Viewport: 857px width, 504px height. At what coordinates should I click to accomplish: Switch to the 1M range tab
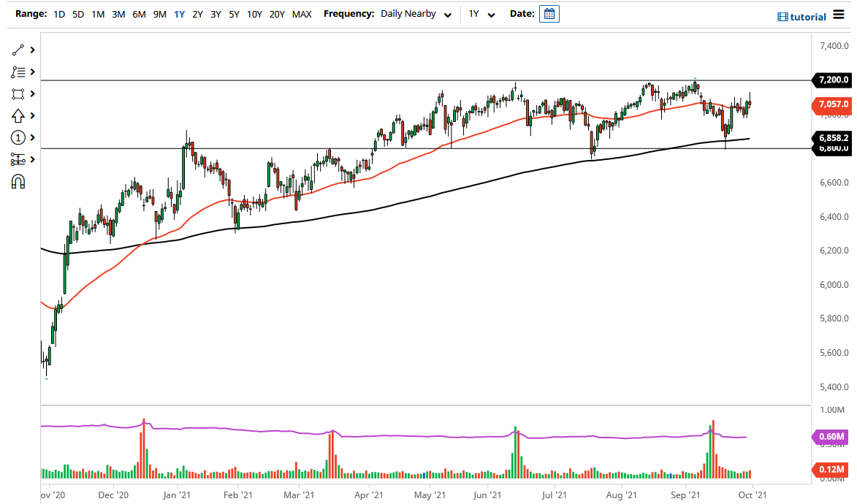point(98,13)
